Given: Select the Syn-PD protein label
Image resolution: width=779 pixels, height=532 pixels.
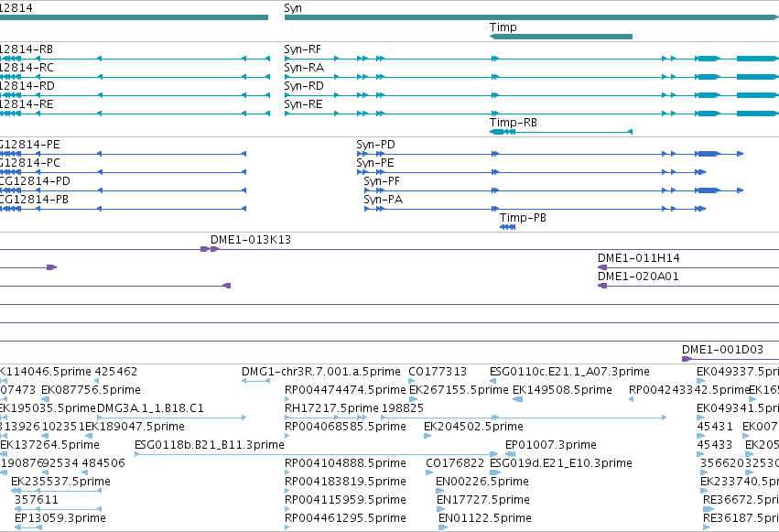Looking at the screenshot, I should point(375,145).
